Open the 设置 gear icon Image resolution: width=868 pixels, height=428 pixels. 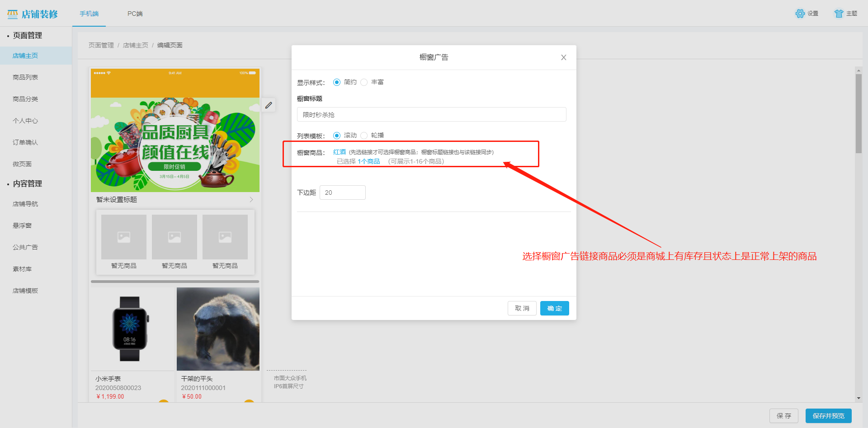coord(799,14)
